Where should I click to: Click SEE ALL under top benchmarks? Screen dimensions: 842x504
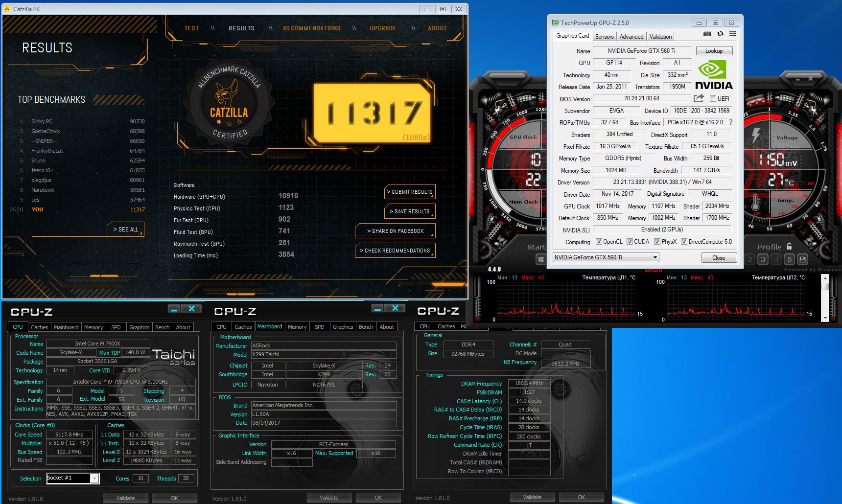125,229
